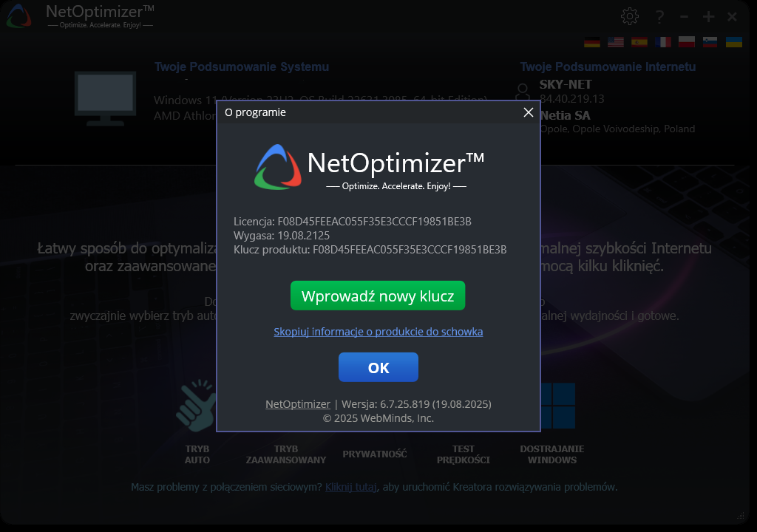Open the DOSTRAJANIE WINDOWS label

(551, 454)
